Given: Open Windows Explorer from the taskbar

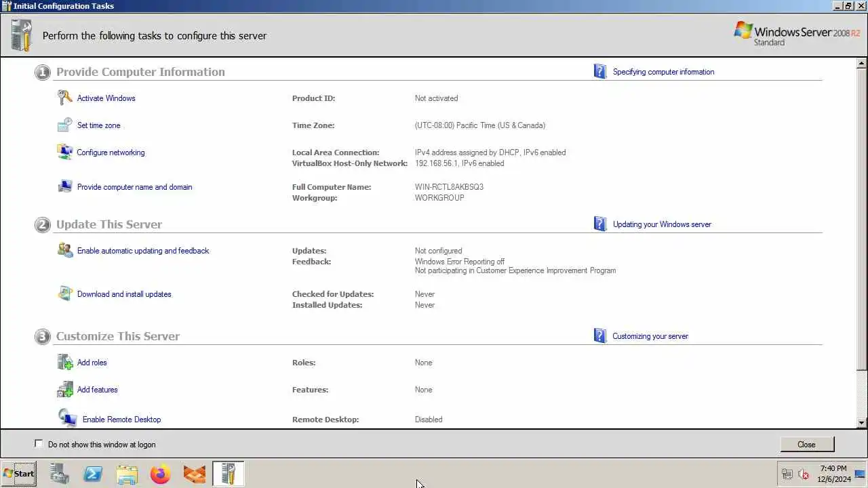Looking at the screenshot, I should (x=127, y=474).
